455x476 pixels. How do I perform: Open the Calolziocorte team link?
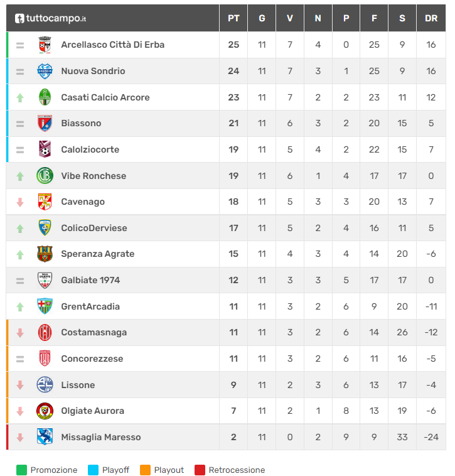click(x=90, y=149)
